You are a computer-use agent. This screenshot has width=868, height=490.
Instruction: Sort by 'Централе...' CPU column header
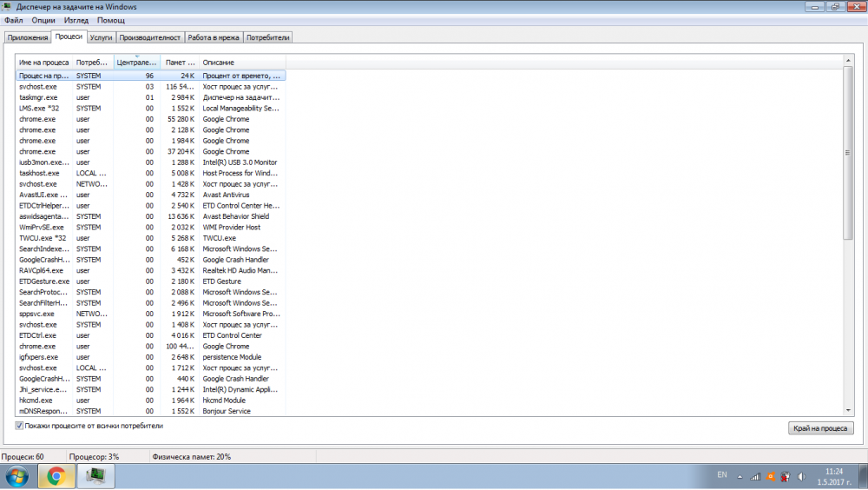point(137,63)
